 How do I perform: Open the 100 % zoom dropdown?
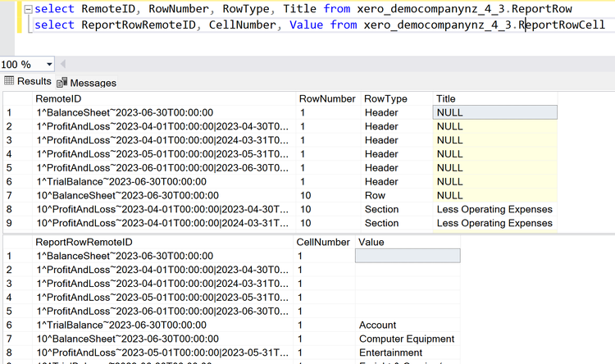[49, 64]
